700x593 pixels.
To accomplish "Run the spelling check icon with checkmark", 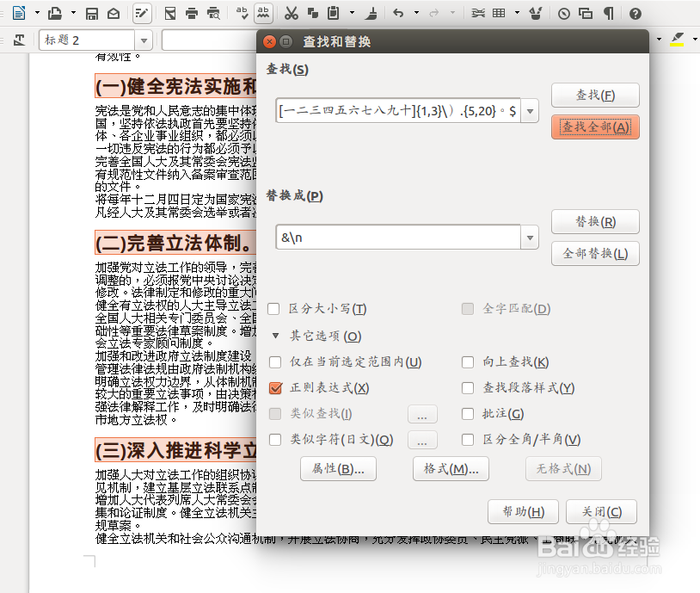I will click(x=242, y=14).
